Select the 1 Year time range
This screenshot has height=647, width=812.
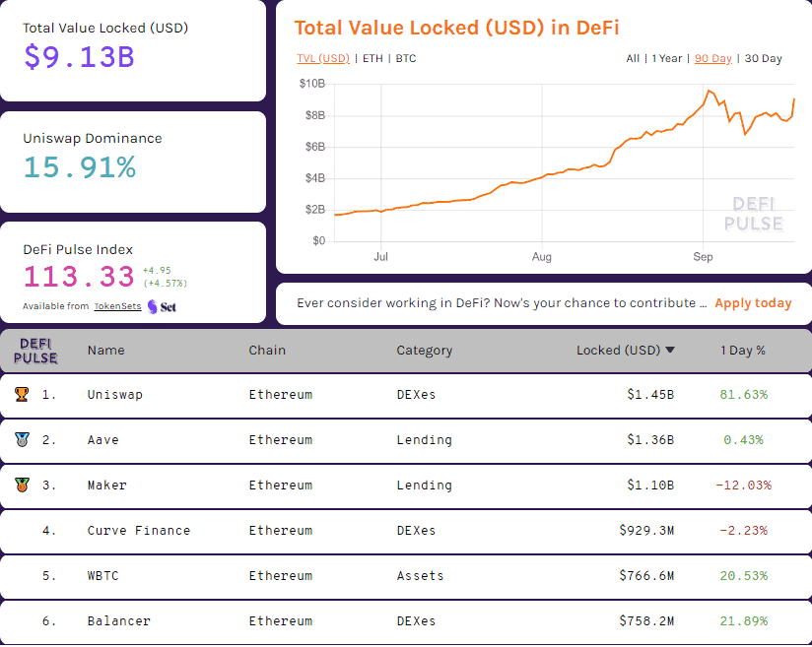click(666, 59)
